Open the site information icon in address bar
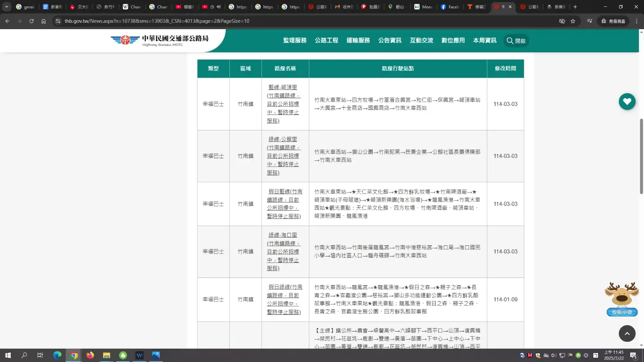 (x=58, y=21)
